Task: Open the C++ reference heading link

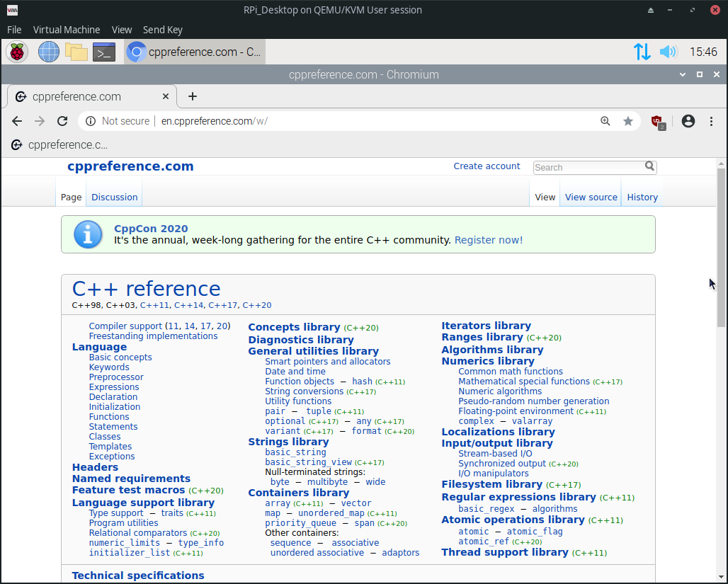Action: [x=147, y=289]
